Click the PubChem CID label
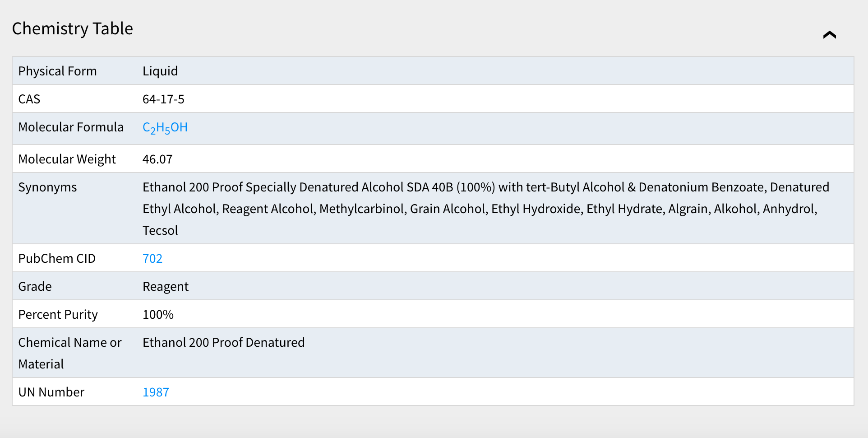The image size is (868, 438). (x=57, y=258)
